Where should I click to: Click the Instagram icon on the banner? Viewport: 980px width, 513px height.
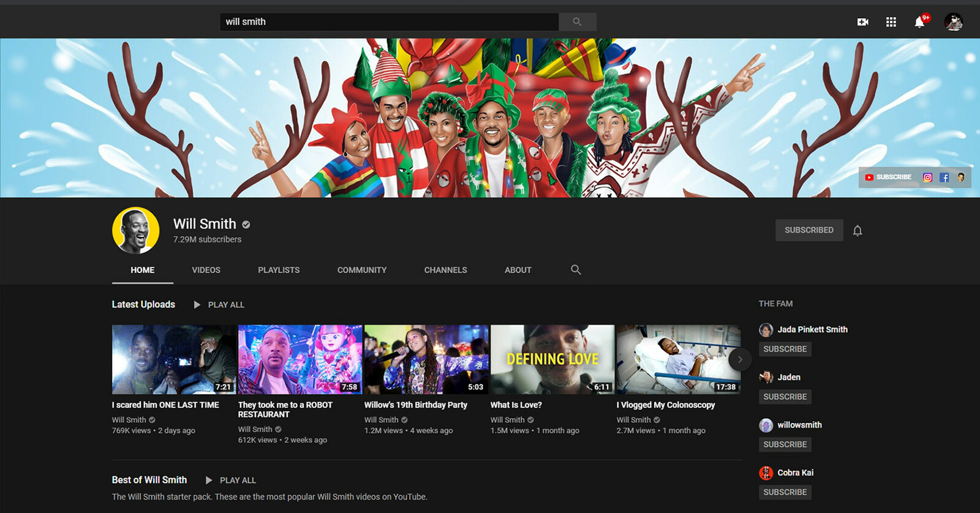tap(927, 178)
